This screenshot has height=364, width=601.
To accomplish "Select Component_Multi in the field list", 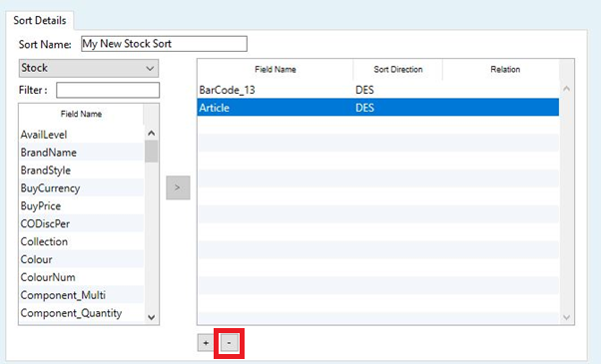I will [x=81, y=295].
